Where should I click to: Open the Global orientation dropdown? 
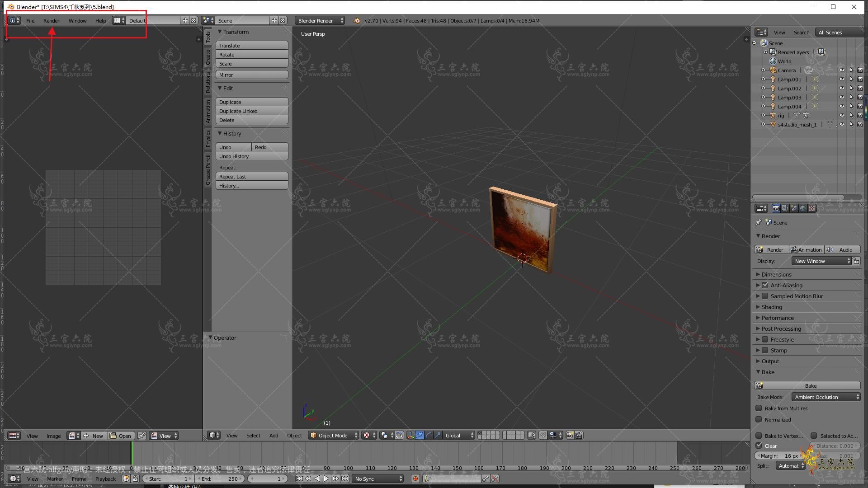[x=459, y=436]
